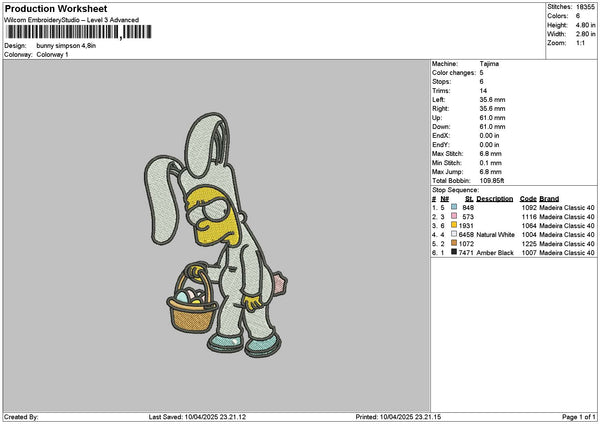The image size is (600, 424).
Task: Click 'Page 1 of 1' in the footer
Action: (579, 417)
